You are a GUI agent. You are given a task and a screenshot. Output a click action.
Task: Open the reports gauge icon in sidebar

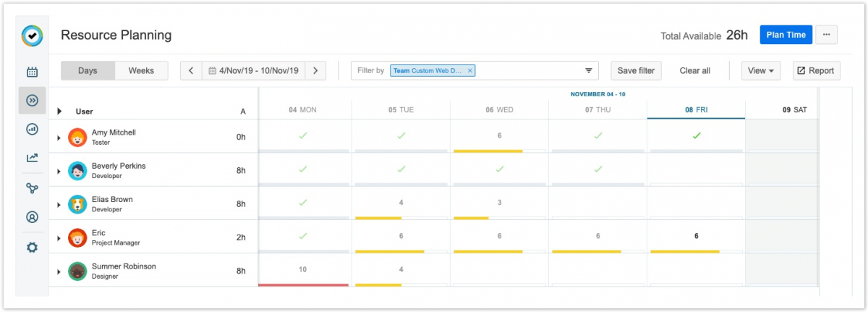32,129
